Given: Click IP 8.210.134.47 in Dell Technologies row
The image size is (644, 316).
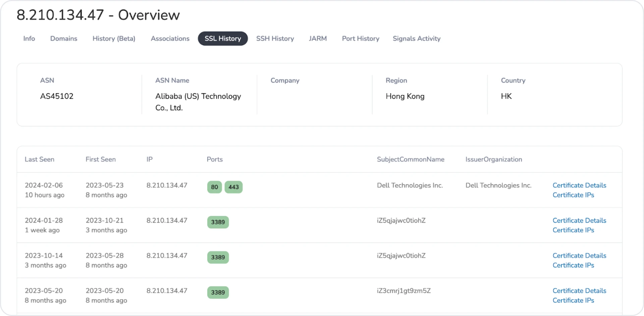Looking at the screenshot, I should coord(167,185).
